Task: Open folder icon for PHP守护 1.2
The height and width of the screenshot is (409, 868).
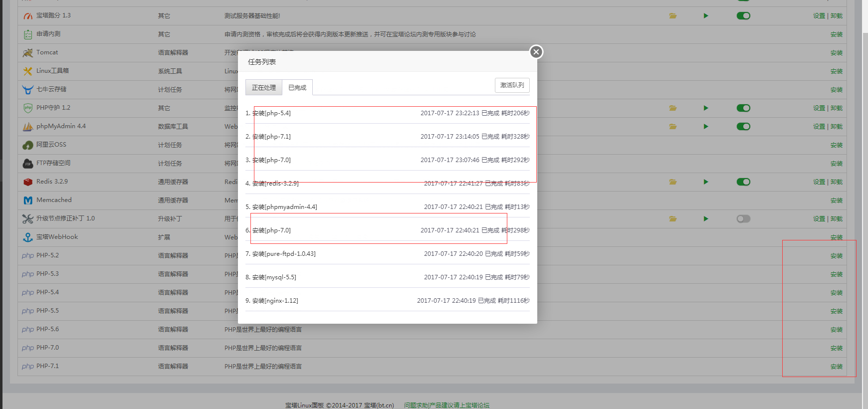Action: [x=673, y=108]
